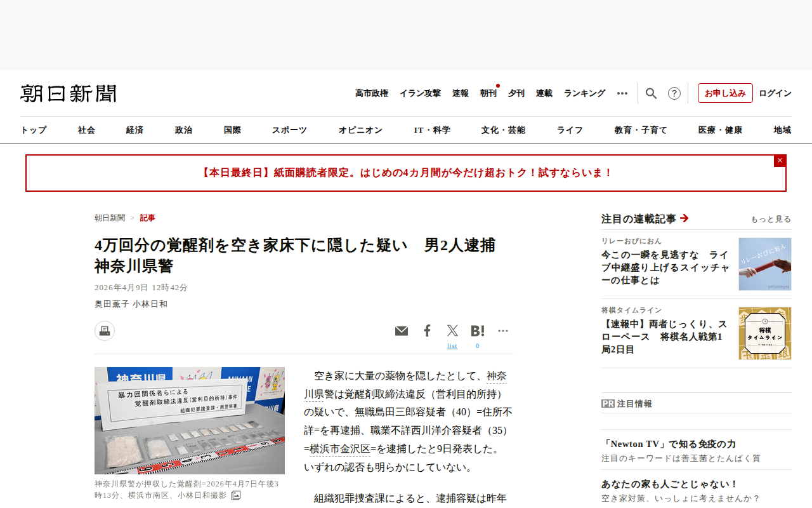Share the article on X

pos(452,331)
